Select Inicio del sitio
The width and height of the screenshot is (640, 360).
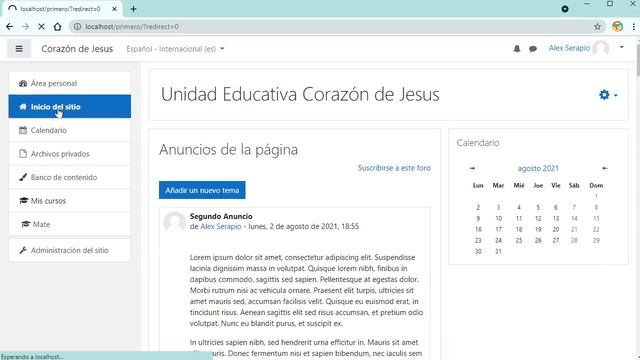click(x=70, y=107)
